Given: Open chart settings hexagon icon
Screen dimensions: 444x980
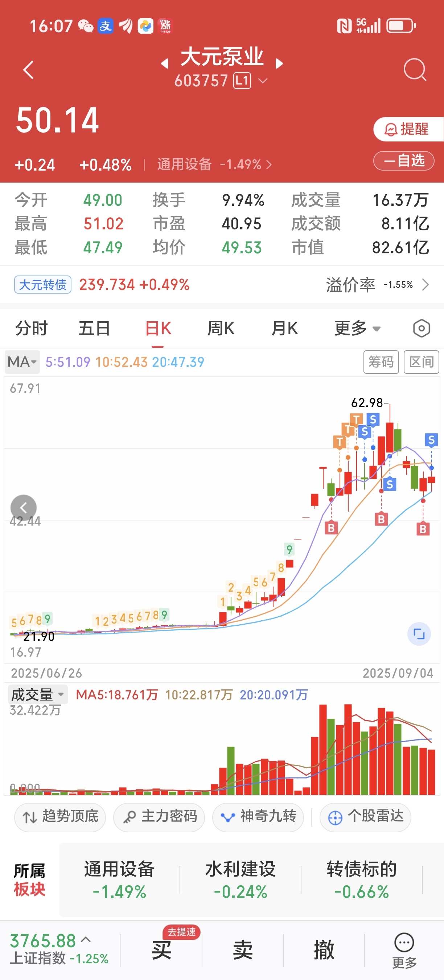Looking at the screenshot, I should (x=421, y=328).
